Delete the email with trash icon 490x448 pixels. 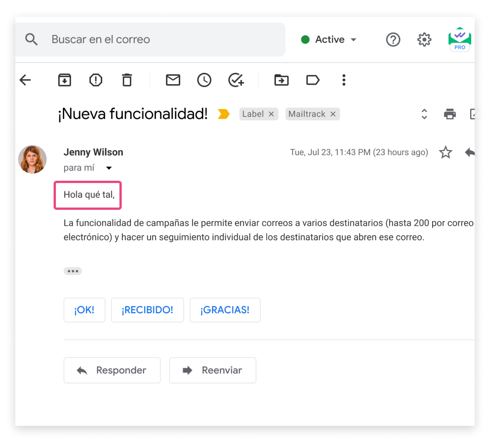click(x=127, y=80)
